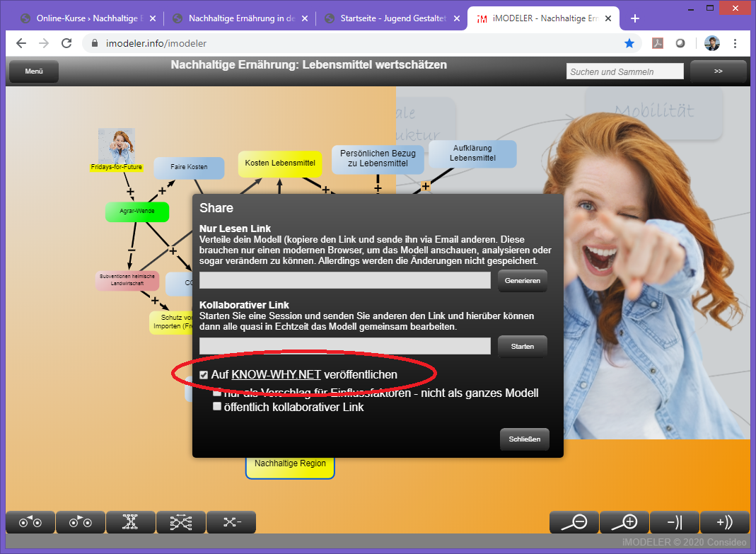Select Subventionen heimische Landwirtschaft node
Image resolution: width=756 pixels, height=554 pixels.
click(x=127, y=280)
